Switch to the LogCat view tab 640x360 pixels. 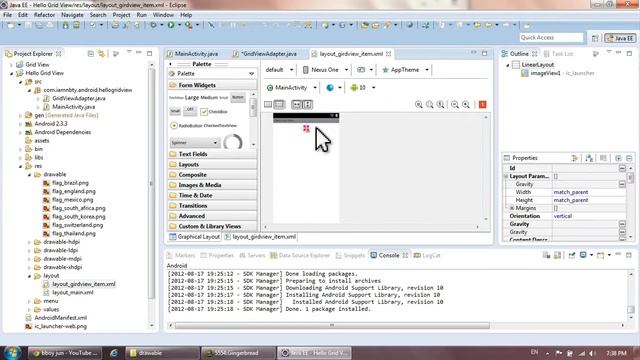coord(431,256)
